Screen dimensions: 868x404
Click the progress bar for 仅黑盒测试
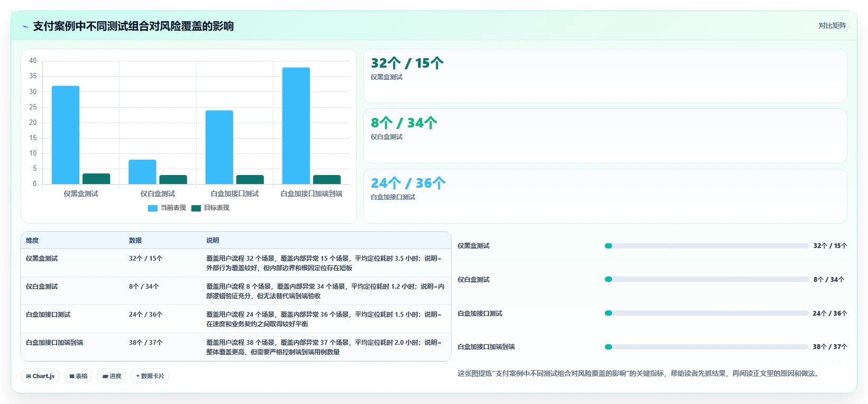[707, 246]
